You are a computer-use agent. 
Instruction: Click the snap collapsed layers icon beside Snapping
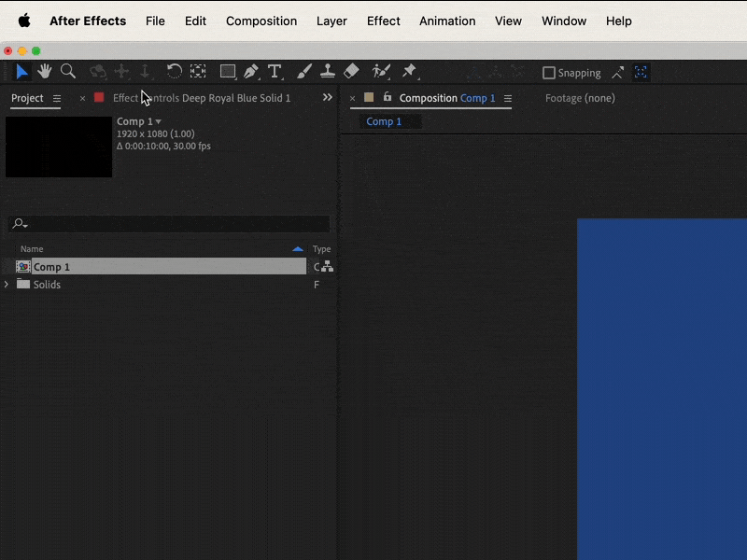click(618, 73)
